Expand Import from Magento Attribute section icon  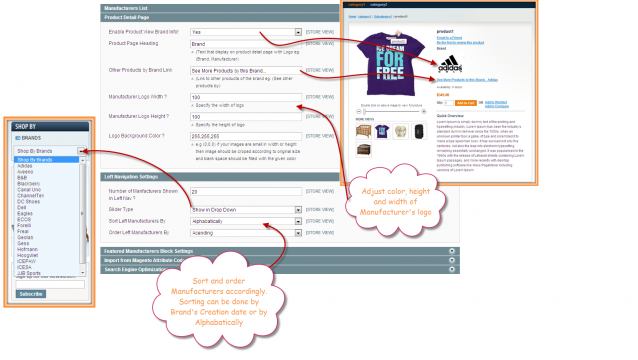(452, 260)
